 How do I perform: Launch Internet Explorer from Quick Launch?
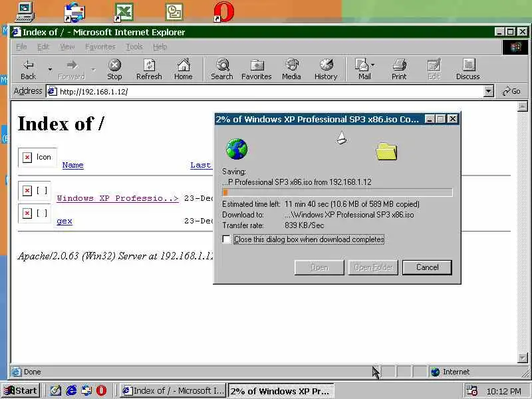click(x=71, y=390)
